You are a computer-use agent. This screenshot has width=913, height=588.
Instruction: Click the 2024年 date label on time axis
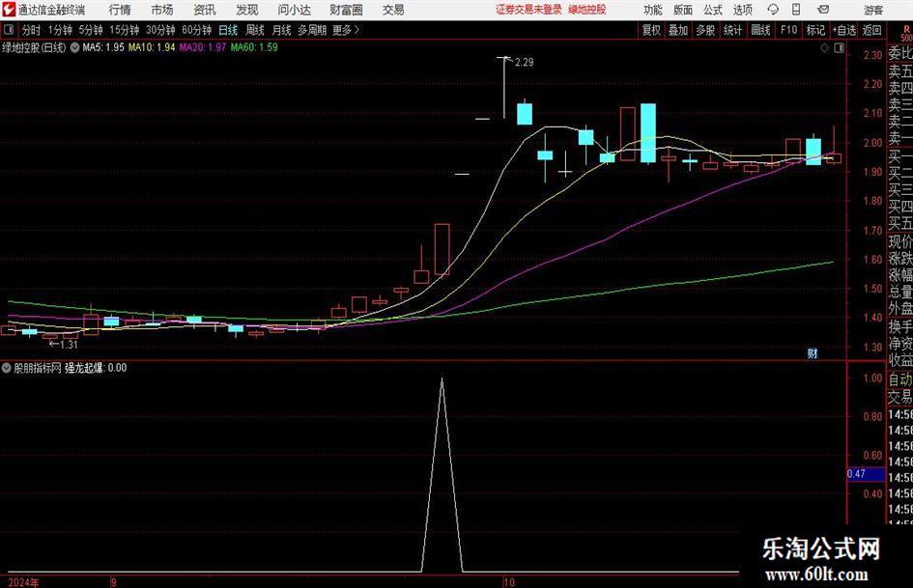coord(23,582)
